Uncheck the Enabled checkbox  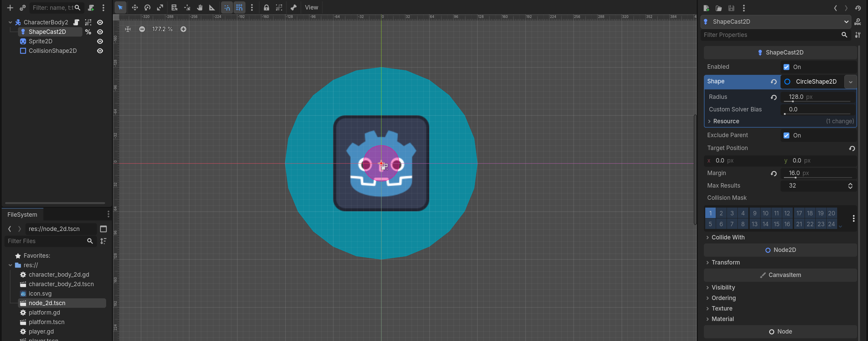point(787,67)
